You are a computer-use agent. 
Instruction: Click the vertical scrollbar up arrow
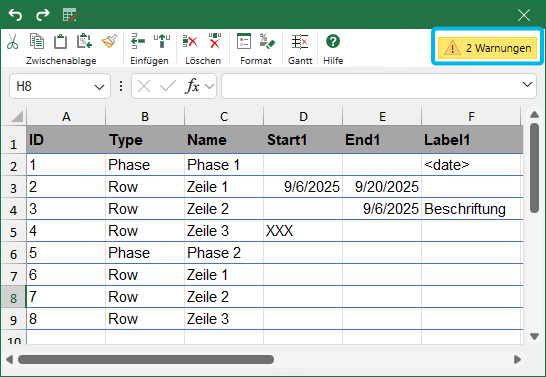coord(535,114)
